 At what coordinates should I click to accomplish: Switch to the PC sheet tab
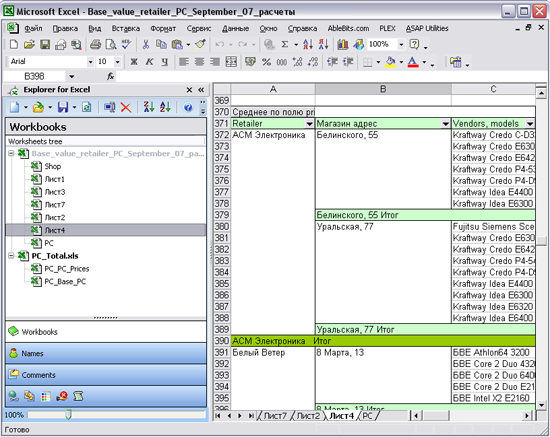(367, 416)
